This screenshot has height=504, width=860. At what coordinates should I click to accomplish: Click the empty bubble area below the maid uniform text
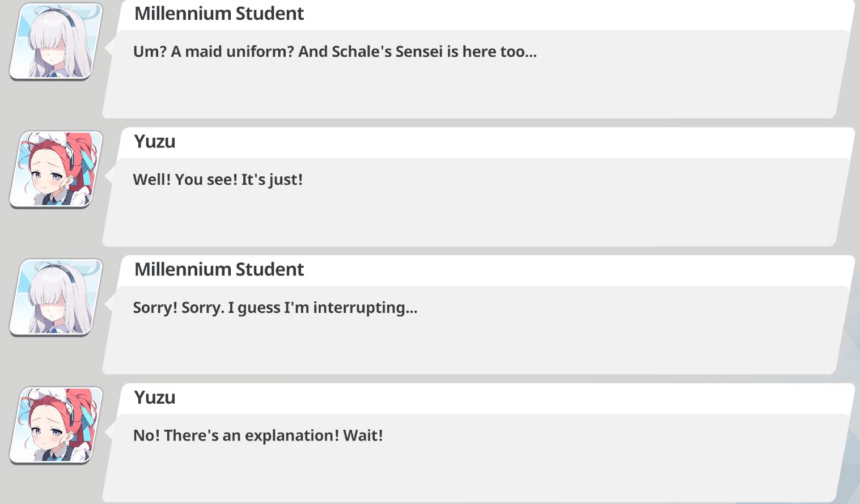471,91
